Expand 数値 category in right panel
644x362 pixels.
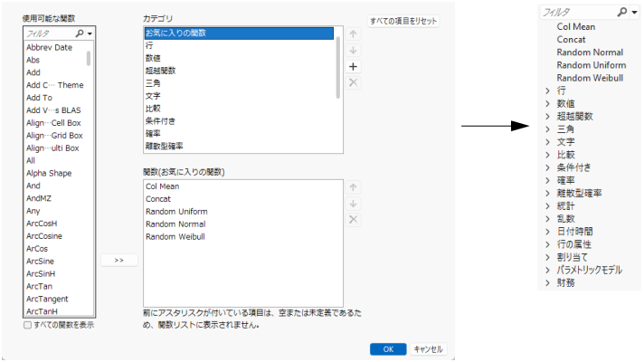(547, 103)
